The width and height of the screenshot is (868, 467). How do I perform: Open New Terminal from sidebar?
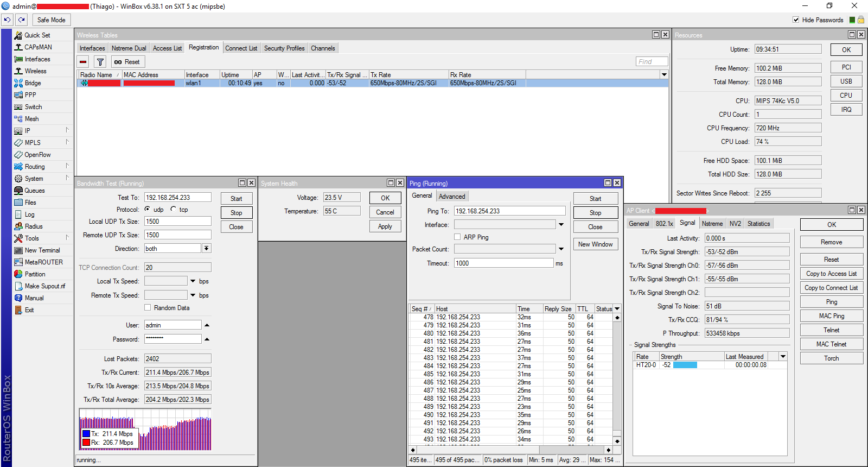[42, 250]
